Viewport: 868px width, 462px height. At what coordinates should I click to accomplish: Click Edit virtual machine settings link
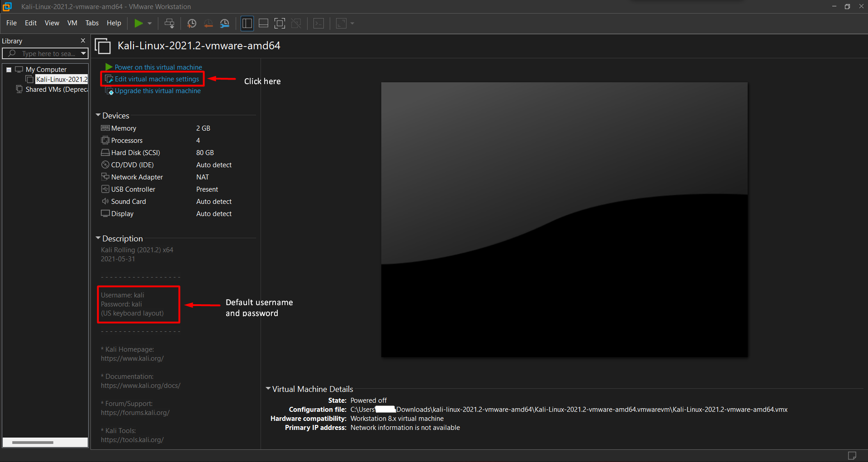[157, 79]
